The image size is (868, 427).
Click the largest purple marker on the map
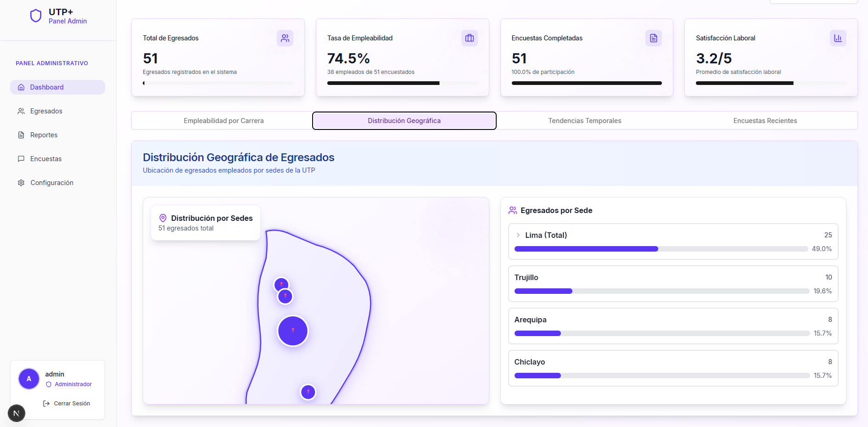tap(293, 331)
